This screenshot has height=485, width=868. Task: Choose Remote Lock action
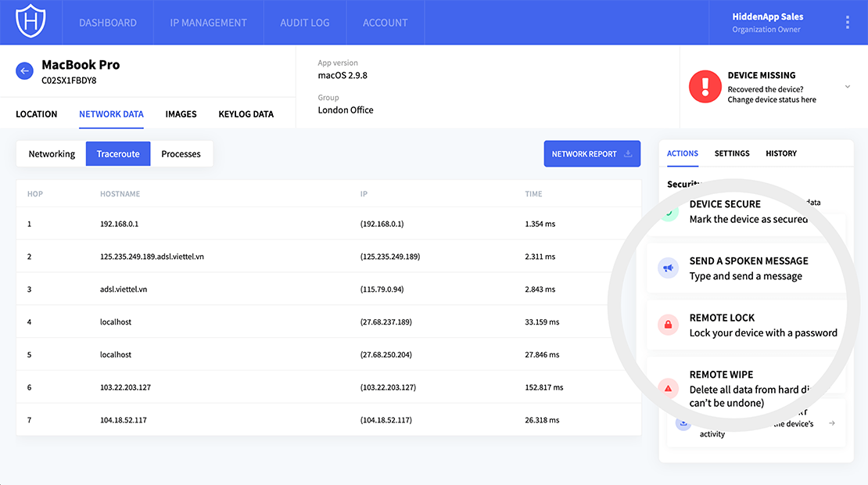(x=746, y=325)
